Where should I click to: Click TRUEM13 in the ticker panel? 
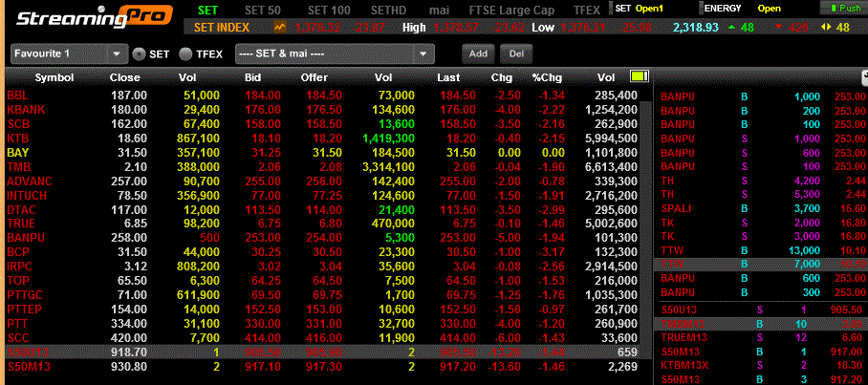pos(684,337)
